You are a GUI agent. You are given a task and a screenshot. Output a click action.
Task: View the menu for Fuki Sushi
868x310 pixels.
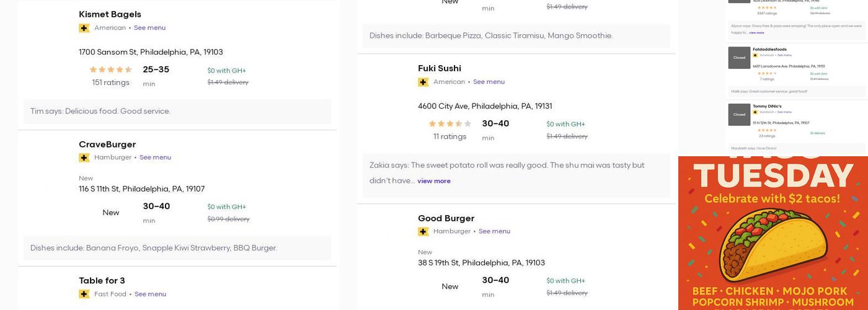pyautogui.click(x=489, y=82)
